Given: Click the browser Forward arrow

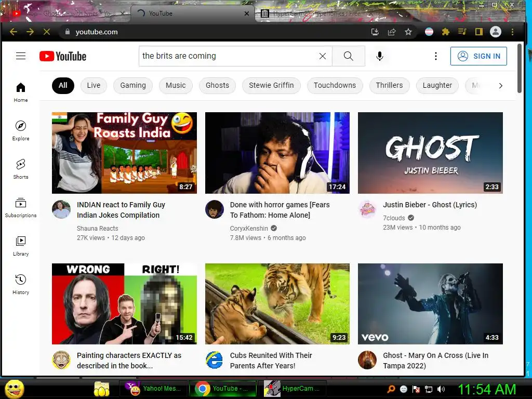Looking at the screenshot, I should point(30,32).
